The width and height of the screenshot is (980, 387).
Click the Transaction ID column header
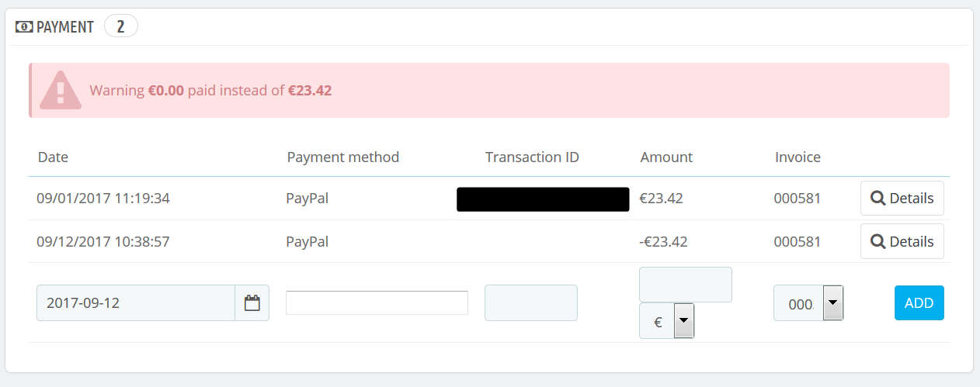tap(532, 157)
